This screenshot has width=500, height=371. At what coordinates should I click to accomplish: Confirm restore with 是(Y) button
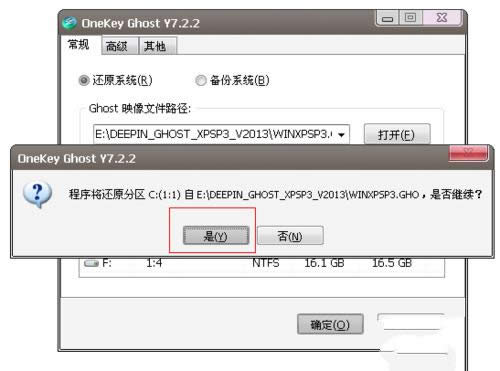(216, 236)
